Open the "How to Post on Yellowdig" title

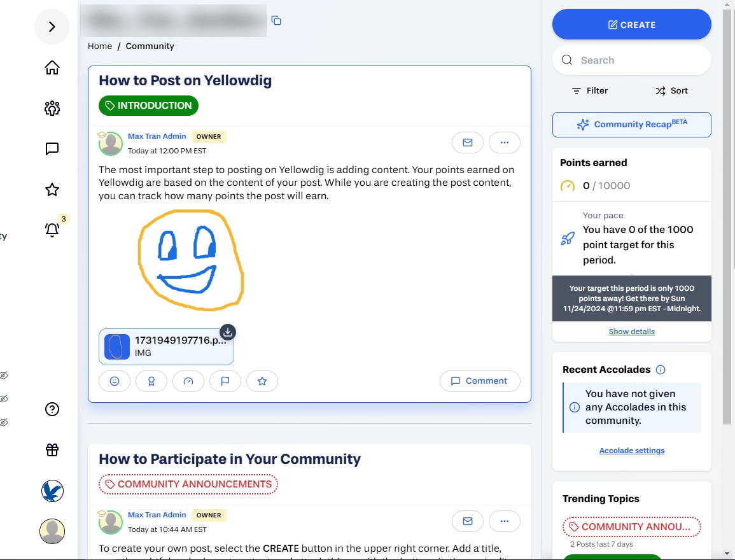click(x=185, y=81)
